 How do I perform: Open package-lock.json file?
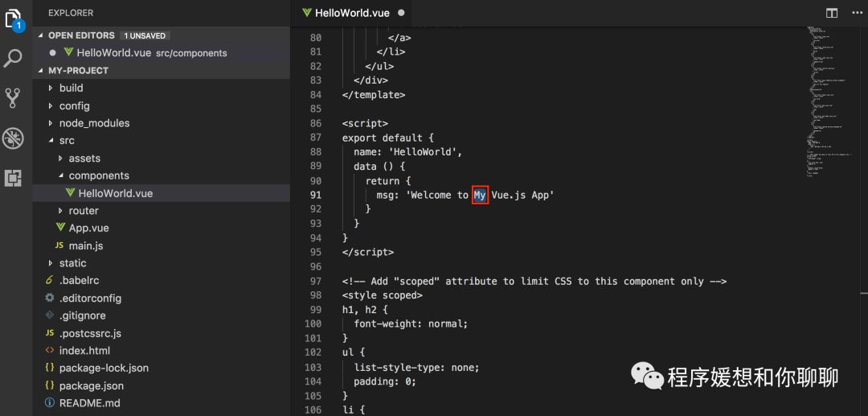click(104, 368)
